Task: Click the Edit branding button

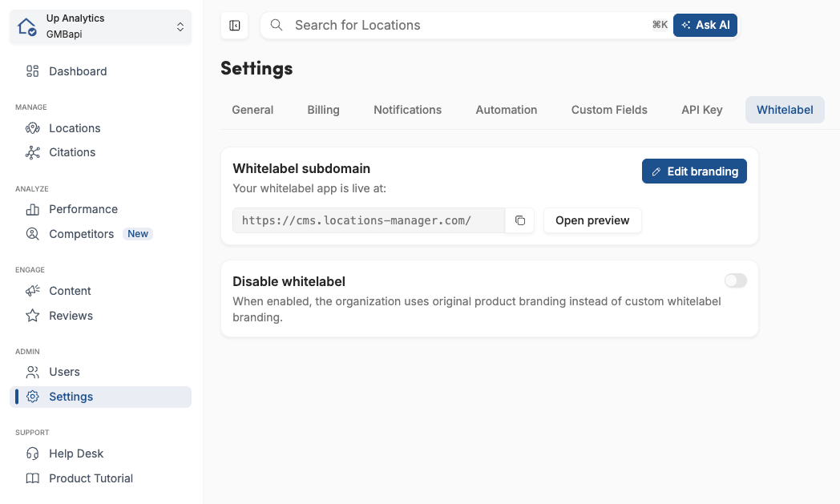Action: (x=694, y=171)
